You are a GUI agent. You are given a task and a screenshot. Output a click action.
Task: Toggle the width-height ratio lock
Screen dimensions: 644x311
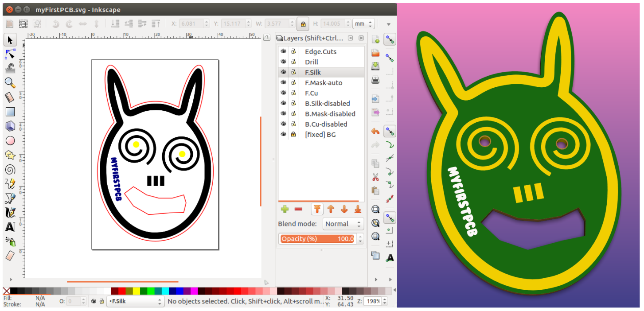point(303,23)
